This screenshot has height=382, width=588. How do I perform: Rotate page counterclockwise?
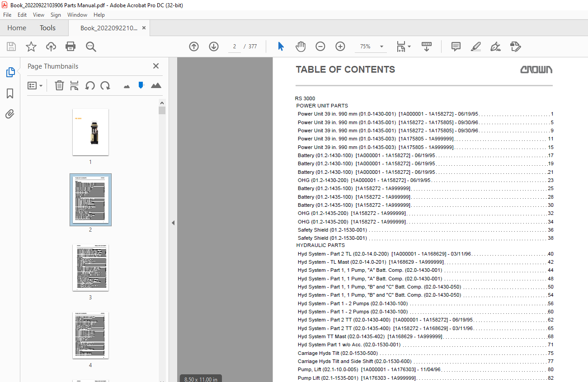[90, 85]
